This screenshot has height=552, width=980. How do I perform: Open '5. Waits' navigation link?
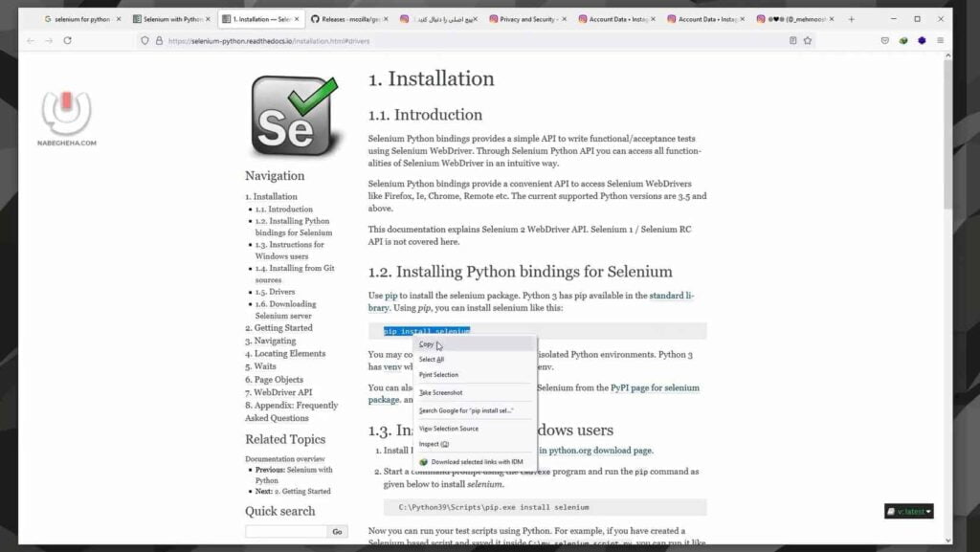click(260, 366)
